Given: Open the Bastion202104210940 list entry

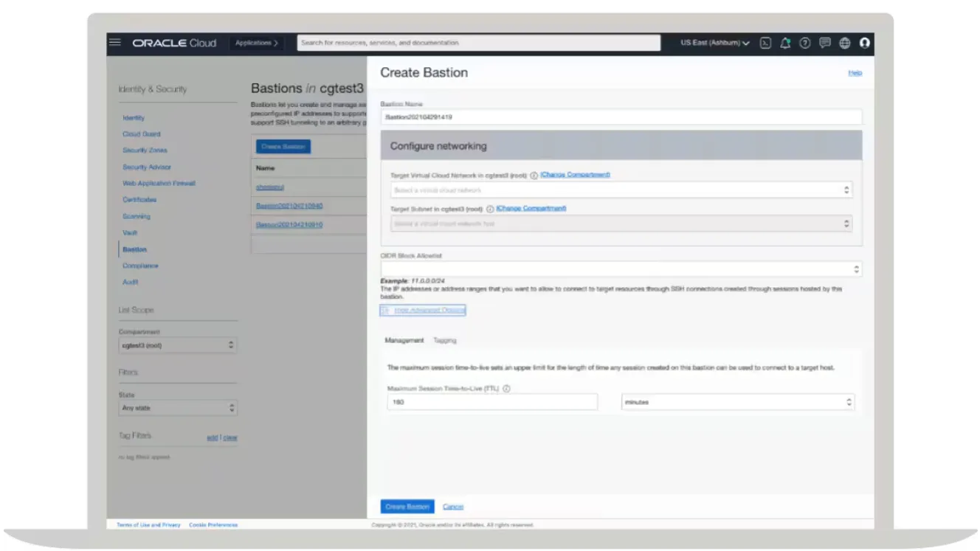Looking at the screenshot, I should (x=289, y=206).
